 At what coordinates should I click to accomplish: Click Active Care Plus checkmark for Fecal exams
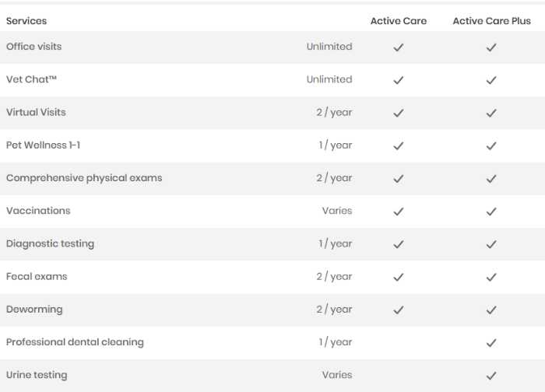click(x=491, y=277)
